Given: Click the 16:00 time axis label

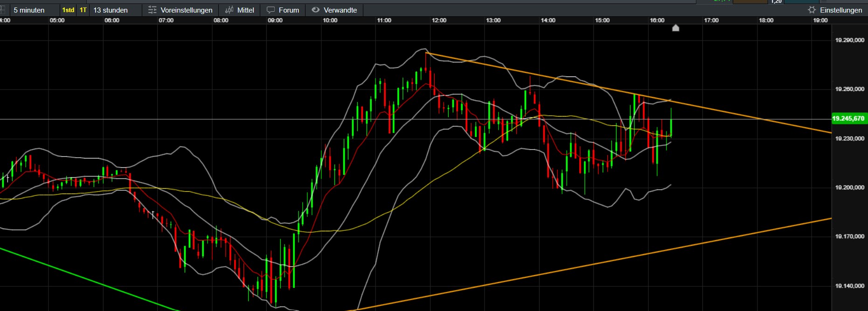Looking at the screenshot, I should tap(657, 21).
